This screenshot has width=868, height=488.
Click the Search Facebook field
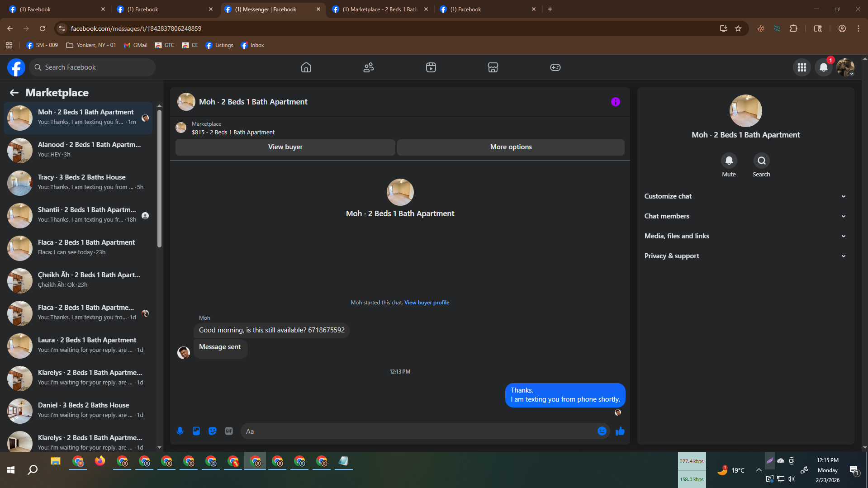pyautogui.click(x=92, y=67)
